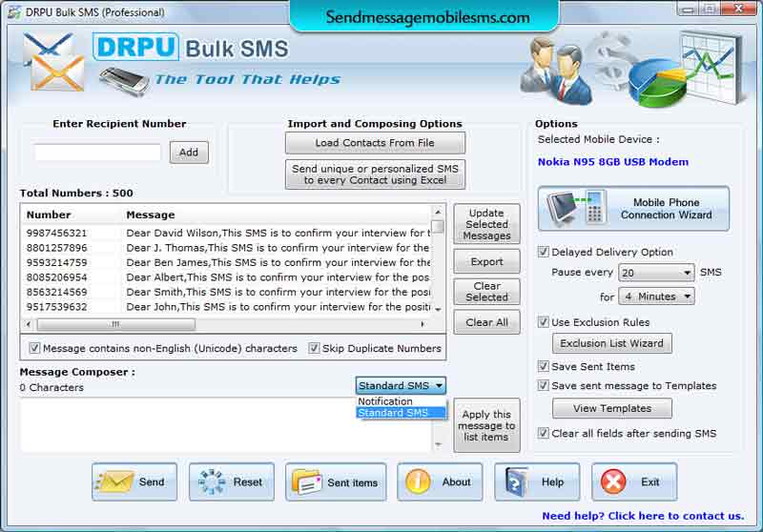This screenshot has width=763, height=532.
Task: Uncheck Save Sent Items
Action: click(543, 366)
